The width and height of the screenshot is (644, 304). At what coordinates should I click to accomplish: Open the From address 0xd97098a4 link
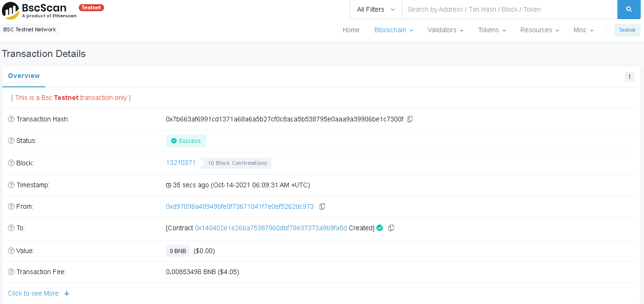[240, 206]
